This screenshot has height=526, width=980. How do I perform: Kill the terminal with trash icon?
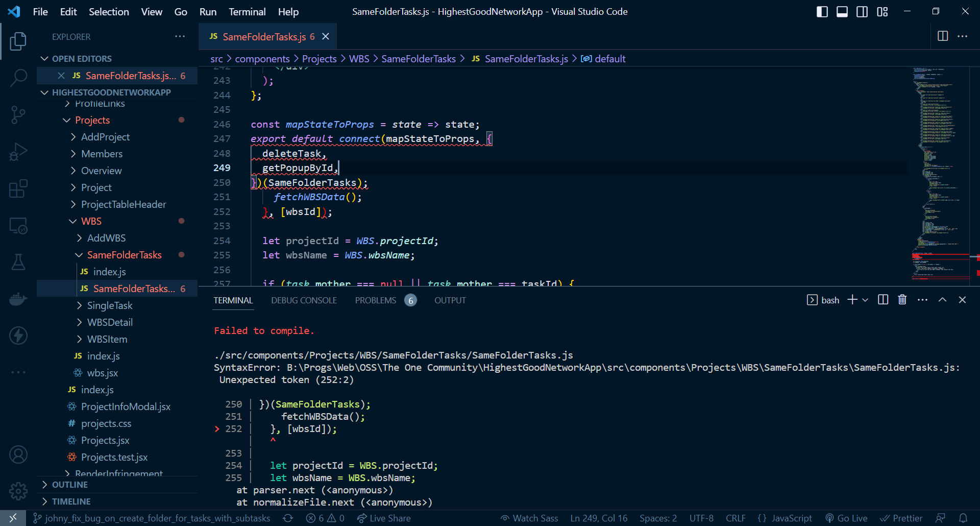(902, 300)
